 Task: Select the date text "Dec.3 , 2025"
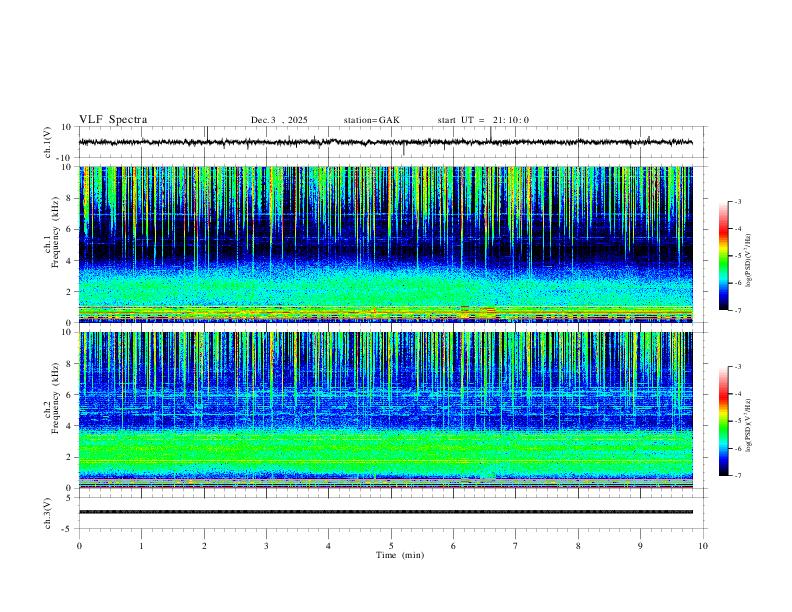[x=279, y=120]
